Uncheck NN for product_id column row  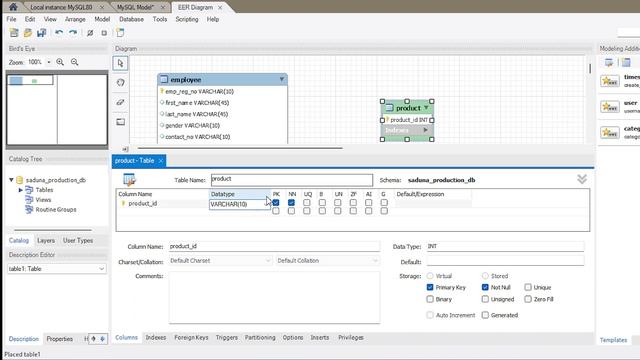[x=291, y=202]
